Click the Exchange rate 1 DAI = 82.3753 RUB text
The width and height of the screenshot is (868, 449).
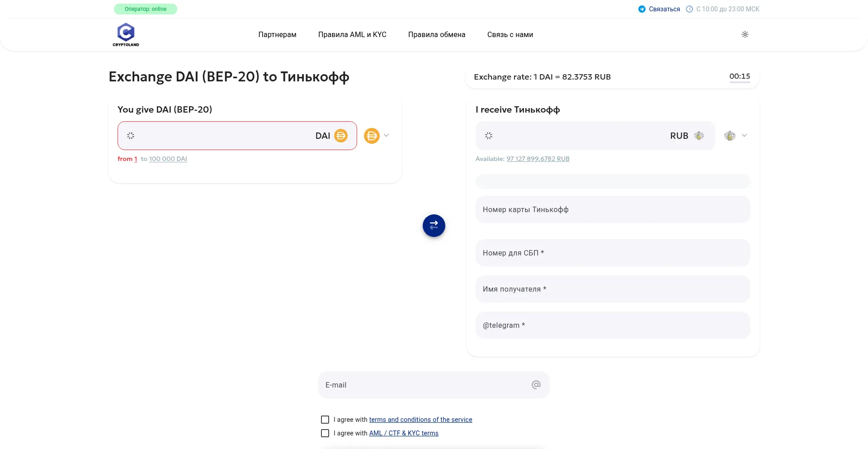[542, 77]
